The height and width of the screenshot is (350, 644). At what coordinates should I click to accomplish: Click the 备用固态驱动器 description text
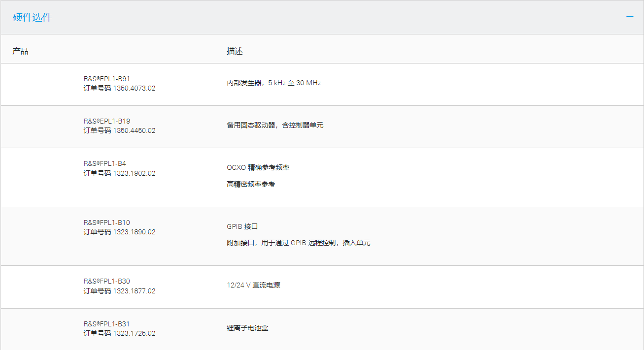pyautogui.click(x=275, y=126)
